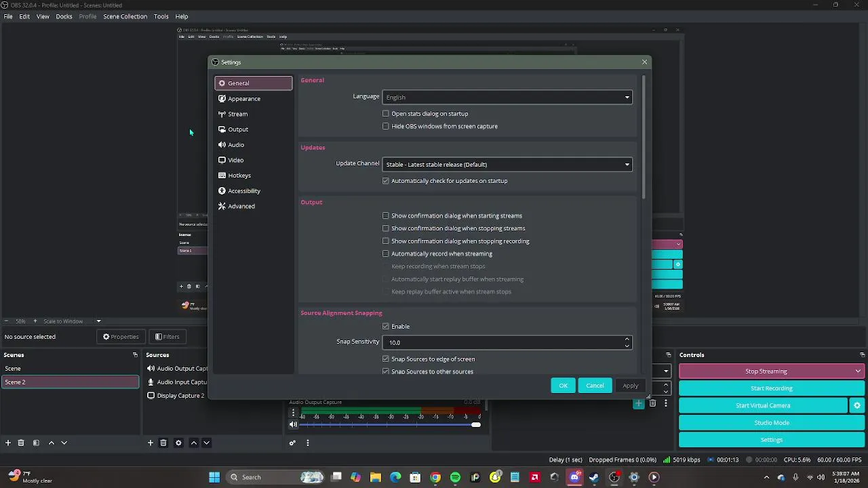Image resolution: width=868 pixels, height=488 pixels.
Task: Increase Snap Sensitivity with up stepper
Action: [x=627, y=339]
